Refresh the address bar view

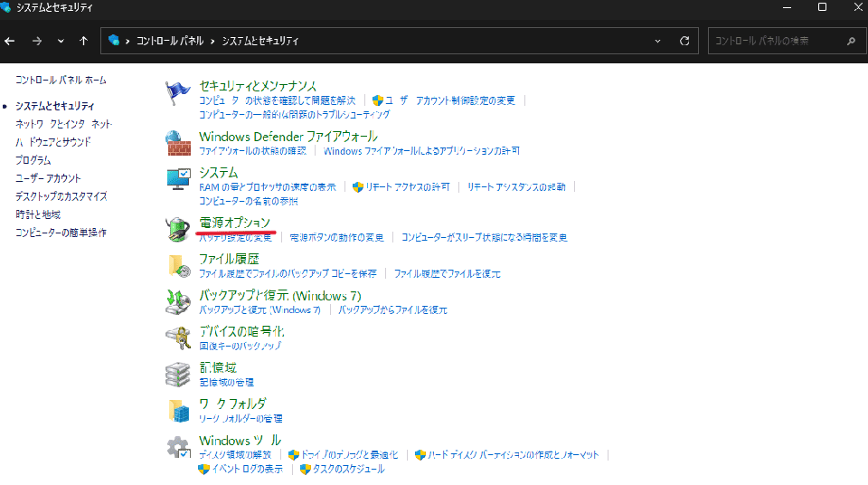point(684,41)
